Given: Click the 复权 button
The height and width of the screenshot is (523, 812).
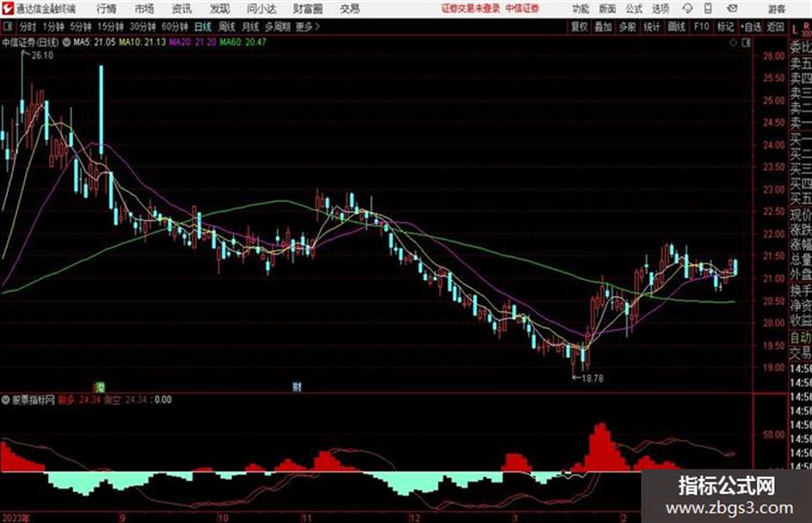Looking at the screenshot, I should pos(579,27).
